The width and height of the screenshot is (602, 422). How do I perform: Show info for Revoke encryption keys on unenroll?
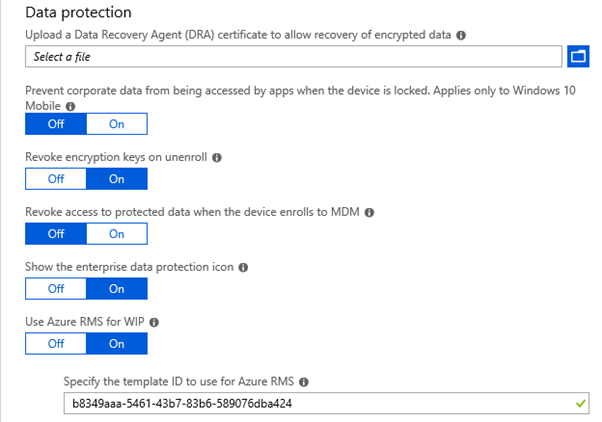tap(217, 157)
